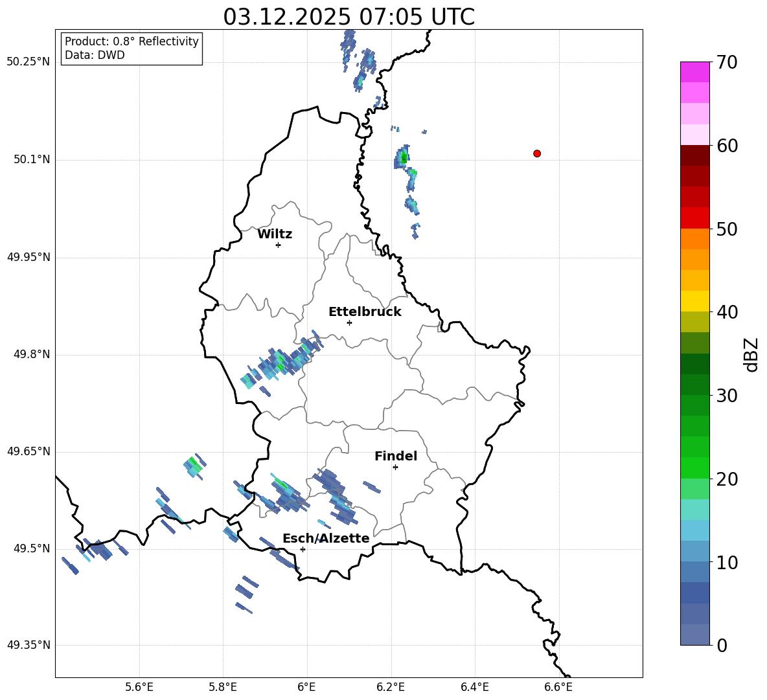Image resolution: width=767 pixels, height=700 pixels.
Task: Click the 40 tick label on colorbar
Action: 727,312
